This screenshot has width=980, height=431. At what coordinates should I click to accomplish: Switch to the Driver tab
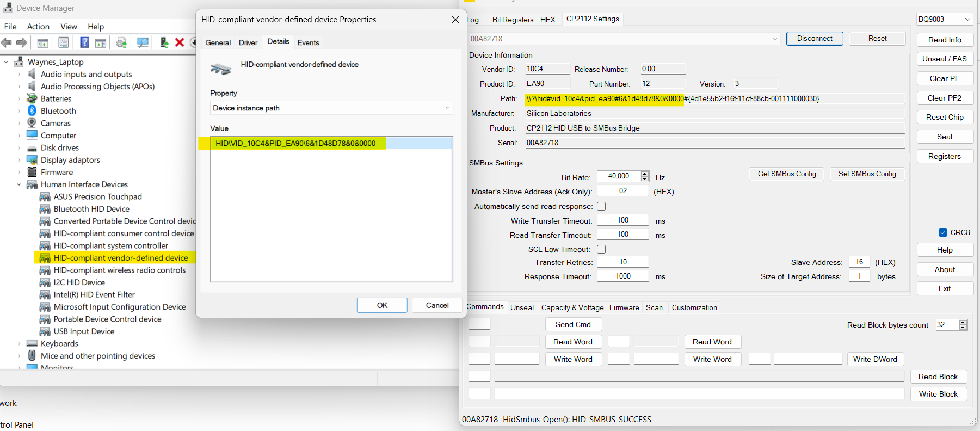click(x=248, y=42)
